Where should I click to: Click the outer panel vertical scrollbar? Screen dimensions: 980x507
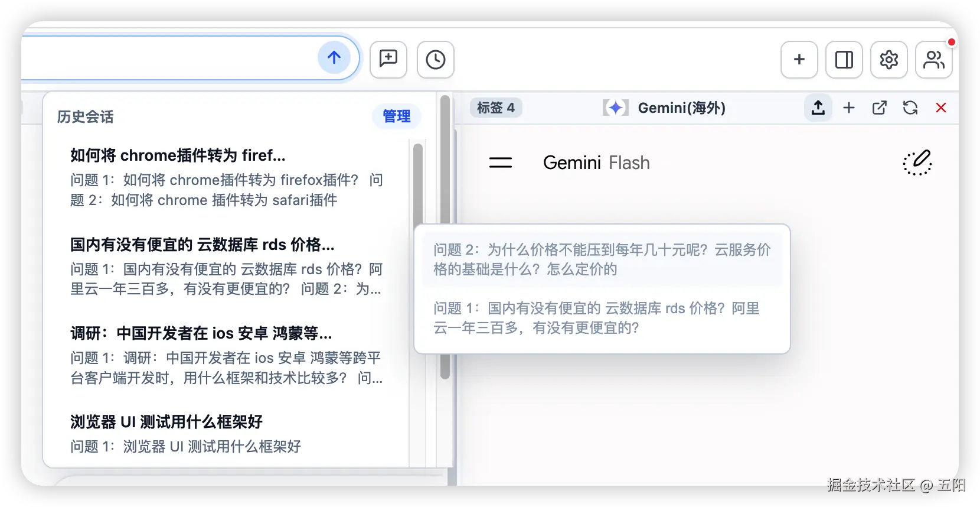[445, 236]
